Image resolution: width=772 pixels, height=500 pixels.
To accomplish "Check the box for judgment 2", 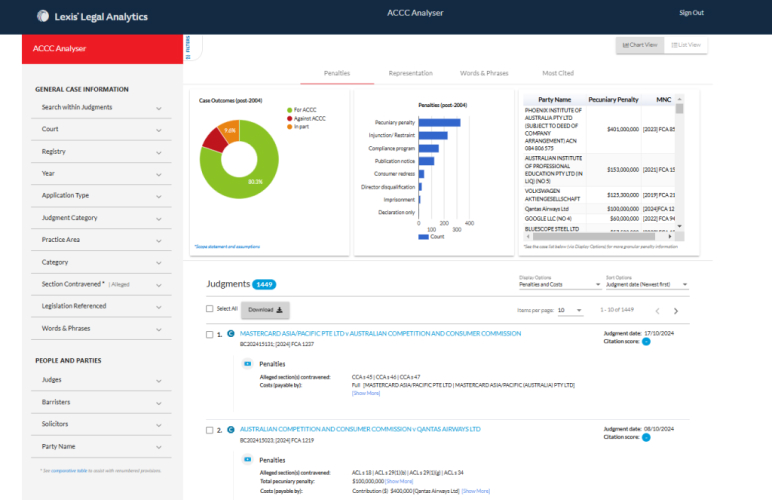I will pyautogui.click(x=209, y=430).
